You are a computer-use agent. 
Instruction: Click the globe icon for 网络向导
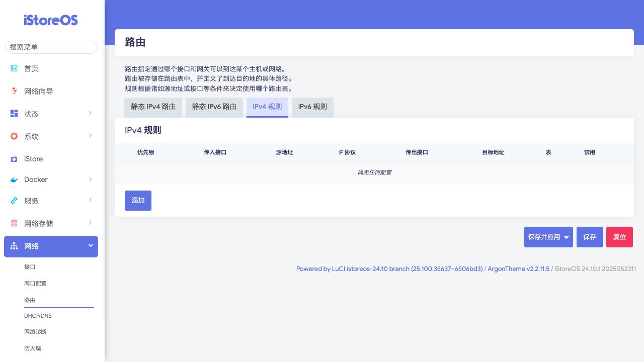(x=14, y=91)
